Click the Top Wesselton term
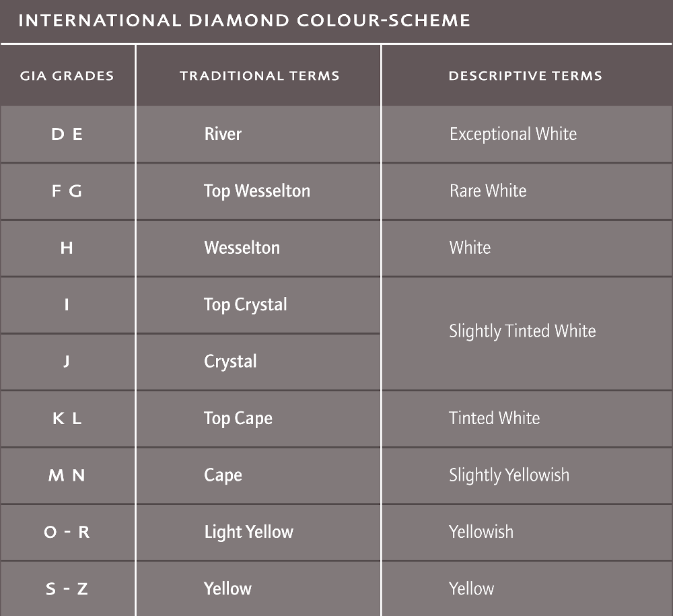 (257, 191)
